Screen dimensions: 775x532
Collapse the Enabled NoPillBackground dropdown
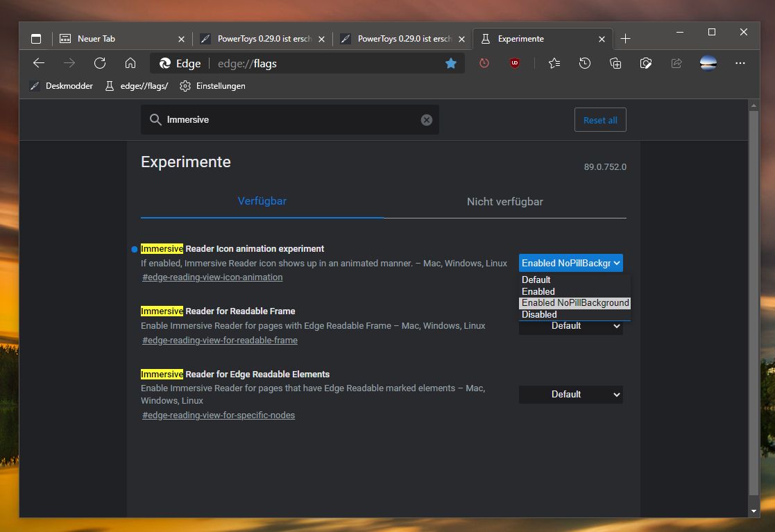571,264
